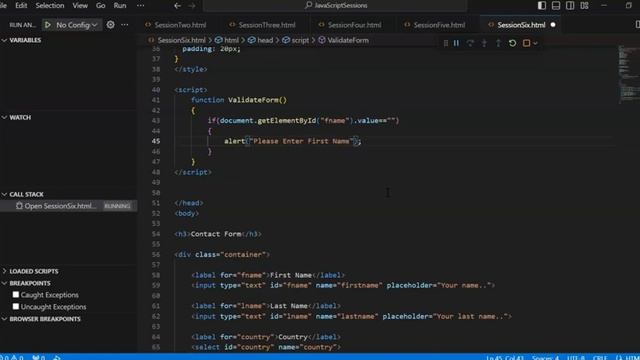Click the errors and warnings status indicator
The width and height of the screenshot is (640, 360).
(x=12, y=357)
